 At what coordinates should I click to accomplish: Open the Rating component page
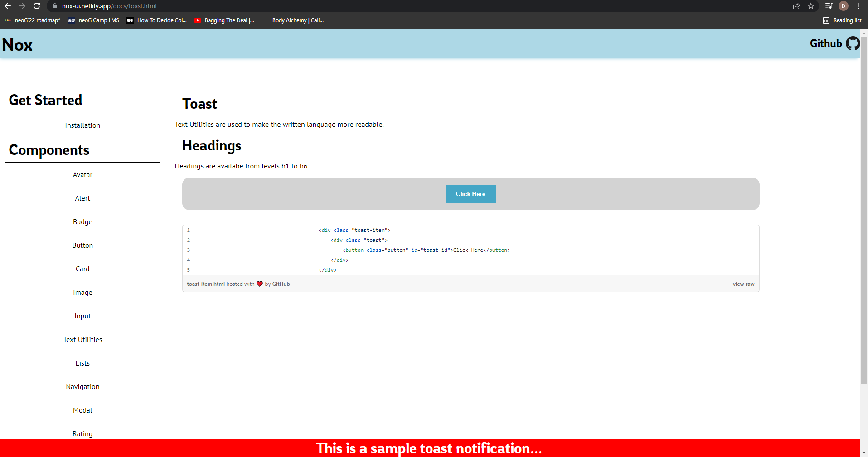point(82,434)
